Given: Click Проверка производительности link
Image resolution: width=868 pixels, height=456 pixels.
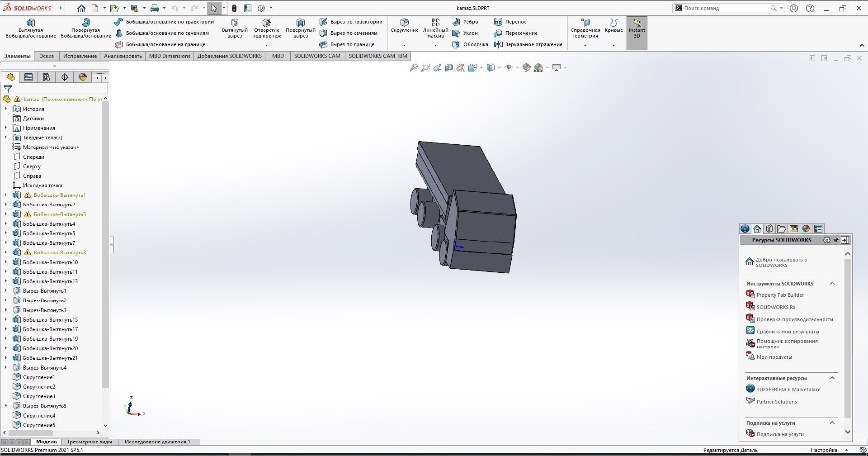Looking at the screenshot, I should click(x=794, y=319).
